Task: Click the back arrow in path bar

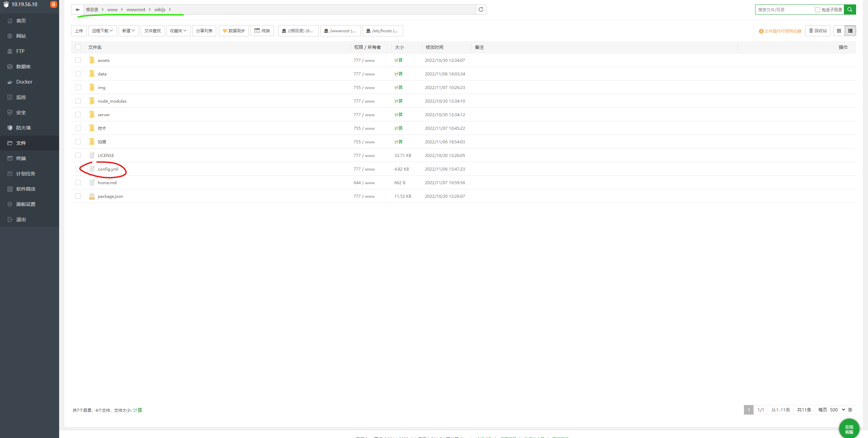Action: [x=77, y=10]
